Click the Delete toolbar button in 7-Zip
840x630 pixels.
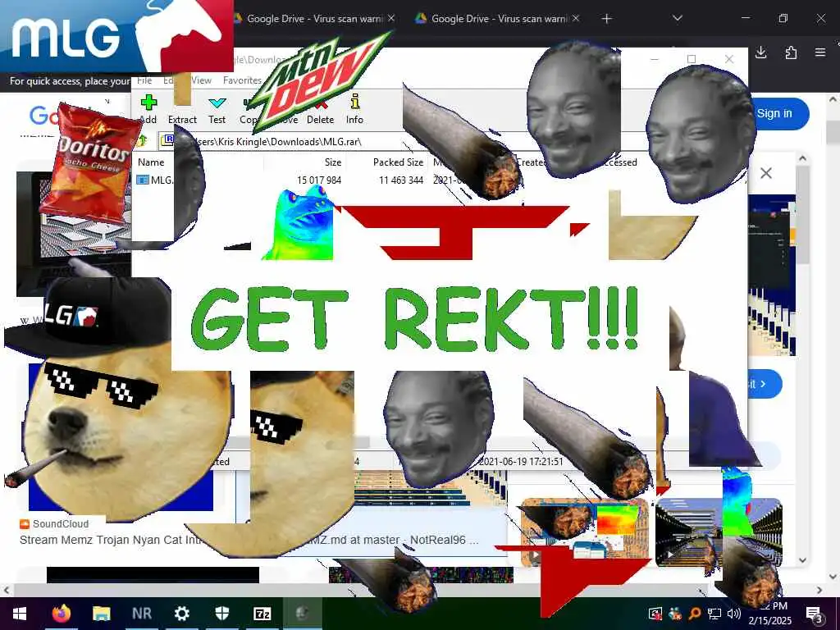[321, 109]
